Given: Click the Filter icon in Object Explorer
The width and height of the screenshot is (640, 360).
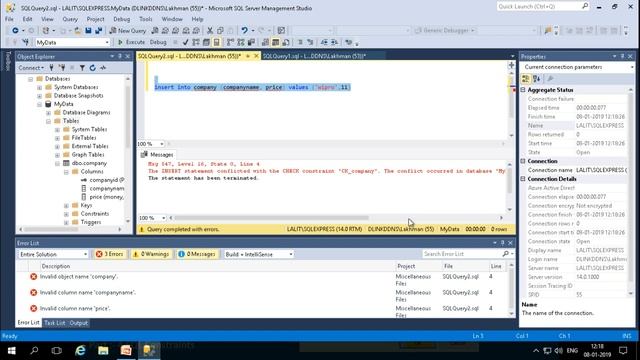Looking at the screenshot, I should (x=82, y=68).
